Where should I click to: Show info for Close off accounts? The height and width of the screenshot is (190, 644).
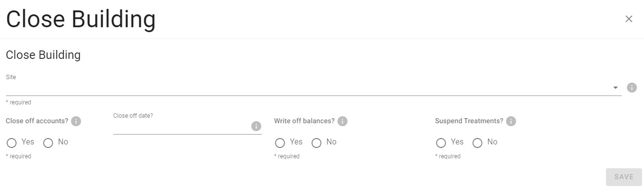click(76, 121)
